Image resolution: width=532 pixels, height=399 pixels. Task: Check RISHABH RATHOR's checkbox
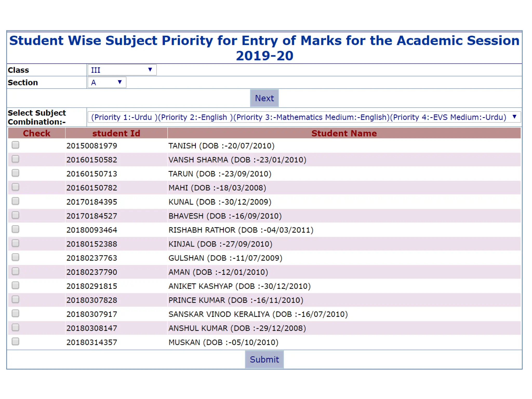tap(15, 229)
